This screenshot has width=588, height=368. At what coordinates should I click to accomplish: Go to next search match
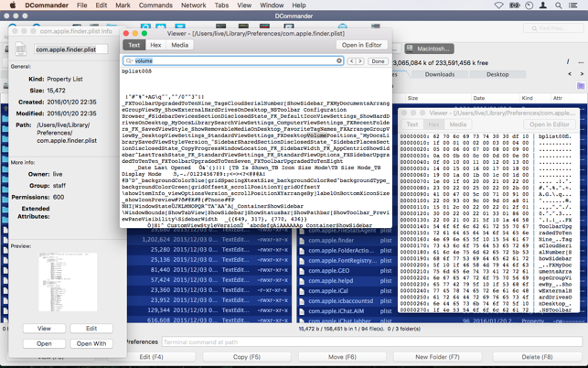point(360,61)
